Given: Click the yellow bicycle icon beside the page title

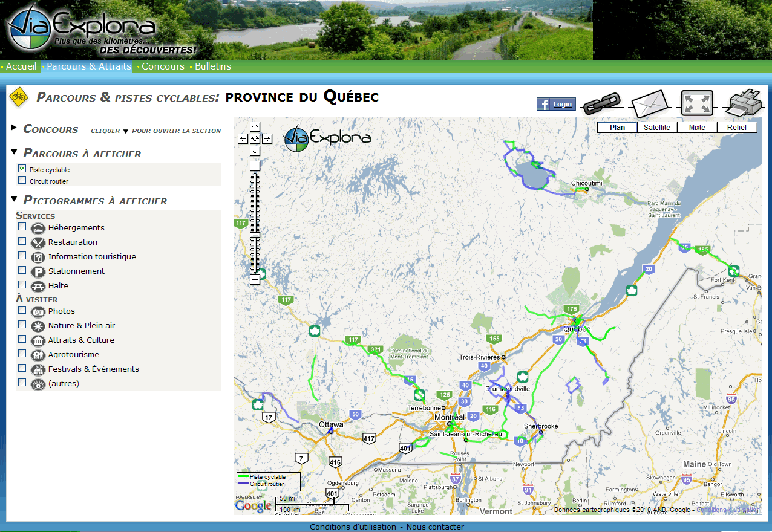Looking at the screenshot, I should coord(18,96).
